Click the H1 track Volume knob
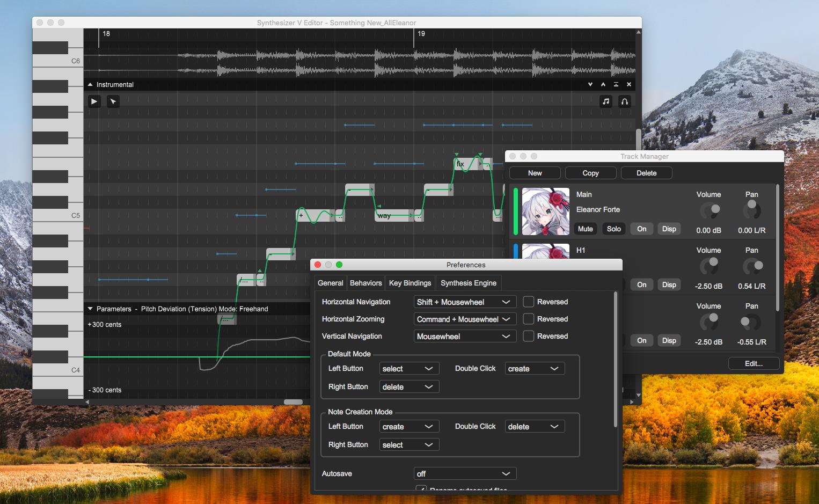The height and width of the screenshot is (504, 819). tap(709, 266)
